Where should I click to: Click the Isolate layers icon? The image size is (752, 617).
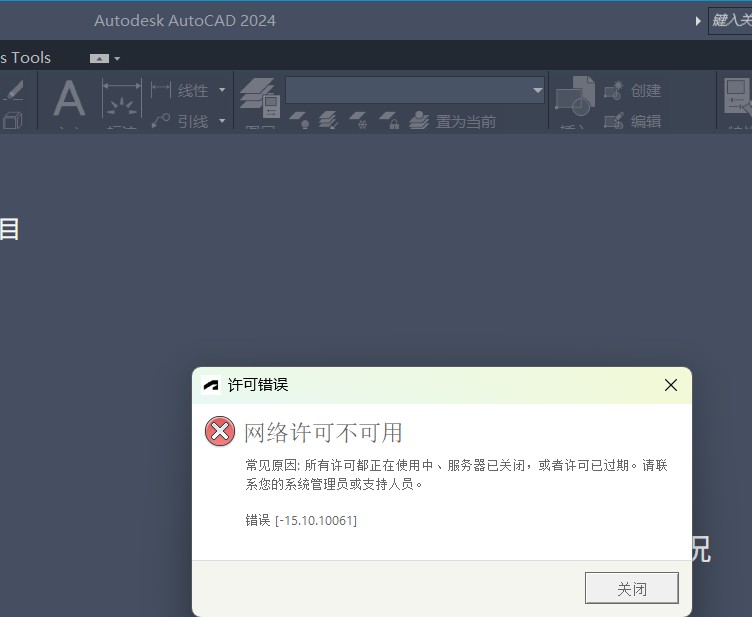[329, 120]
